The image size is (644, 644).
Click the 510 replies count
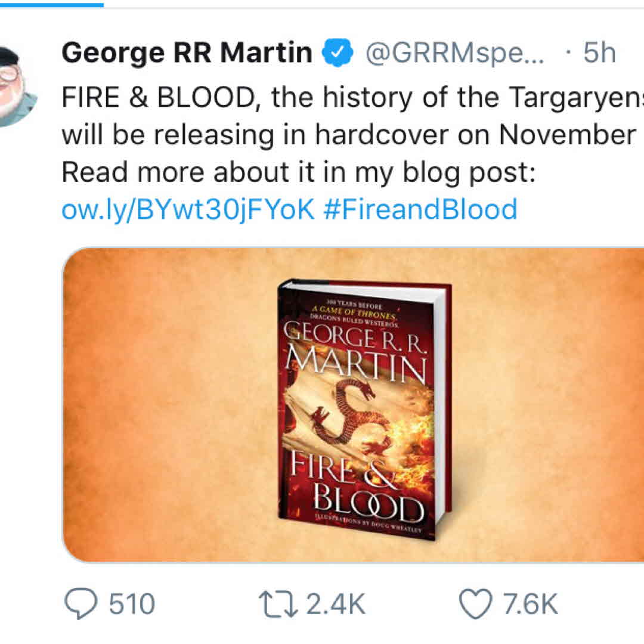click(x=131, y=603)
